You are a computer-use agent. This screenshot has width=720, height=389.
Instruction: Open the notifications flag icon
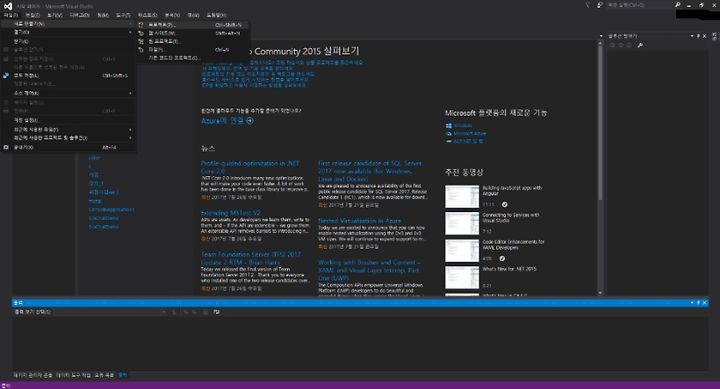click(587, 5)
